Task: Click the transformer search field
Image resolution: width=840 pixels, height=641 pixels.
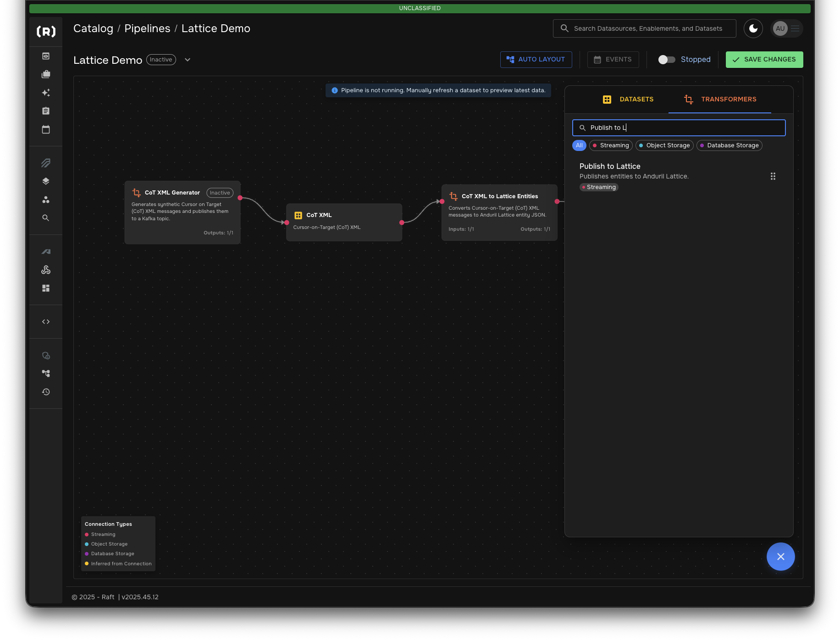Action: point(679,128)
